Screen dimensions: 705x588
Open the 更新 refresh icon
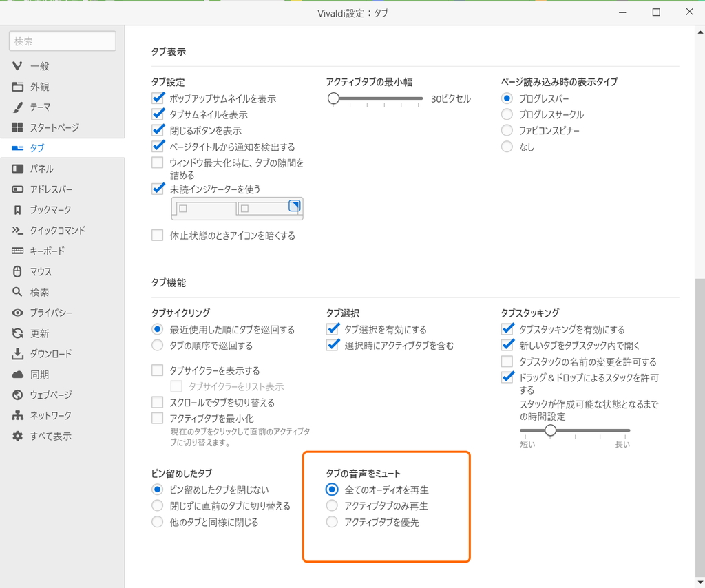coord(17,333)
